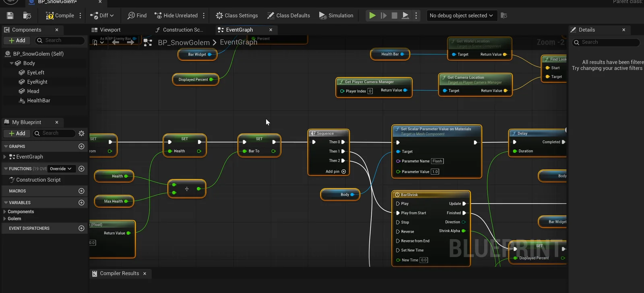Click the Save blueprint icon
Viewport: 644px width, 293px height.
click(10, 16)
